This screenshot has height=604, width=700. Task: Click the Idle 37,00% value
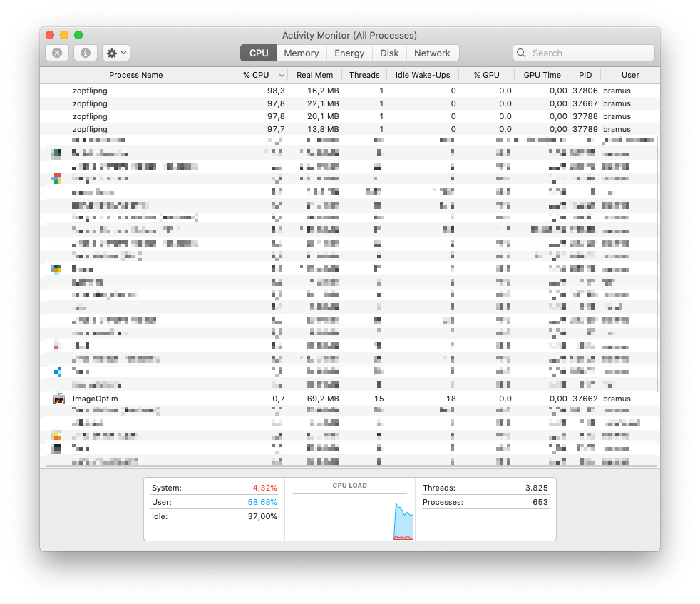[262, 516]
